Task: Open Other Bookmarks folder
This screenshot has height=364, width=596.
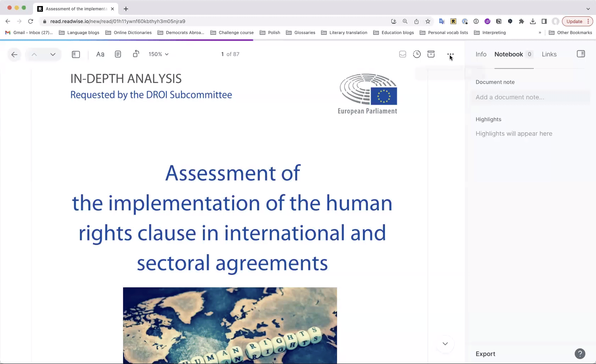Action: (570, 33)
